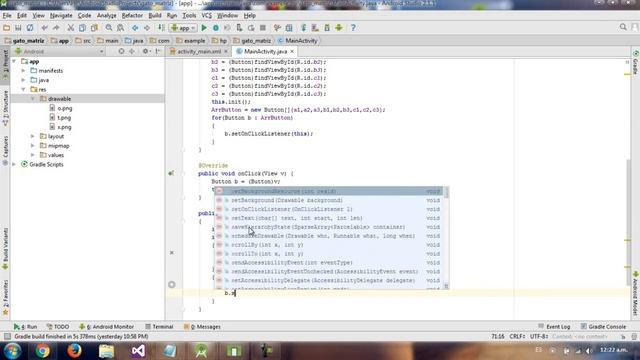Choose scrollBy(int x, int y) completion
This screenshot has width=640, height=360.
329,245
